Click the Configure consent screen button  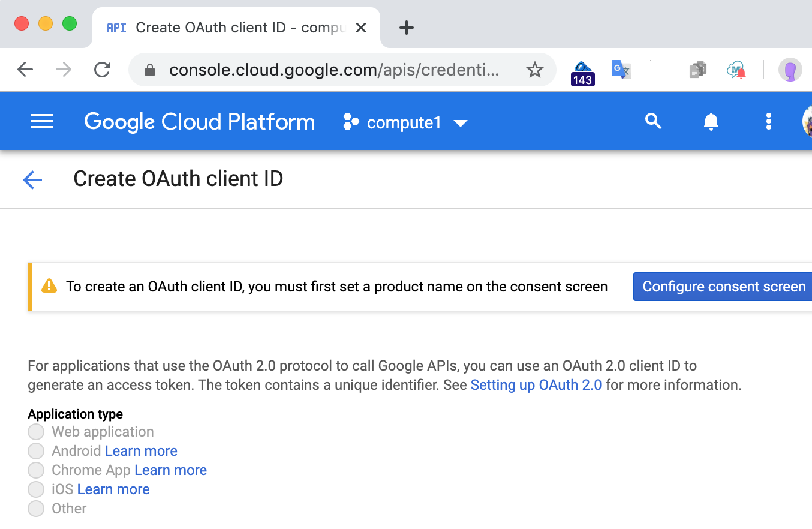(x=723, y=287)
